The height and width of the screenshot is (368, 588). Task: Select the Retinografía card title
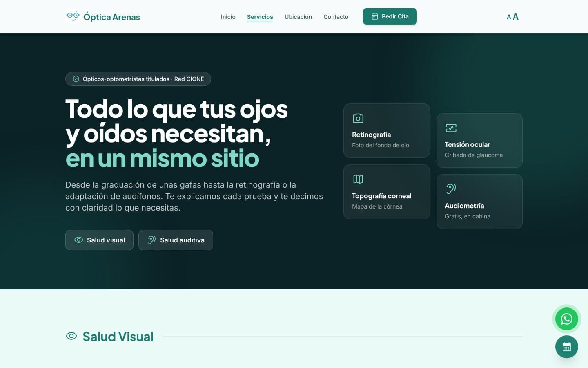click(x=371, y=135)
